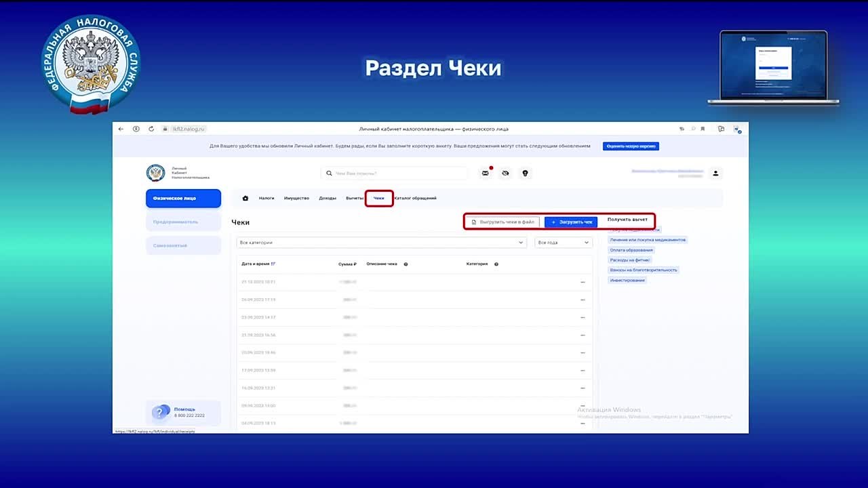Click the Загрузить чек button
Screen dimensions: 868x488
[571, 222]
